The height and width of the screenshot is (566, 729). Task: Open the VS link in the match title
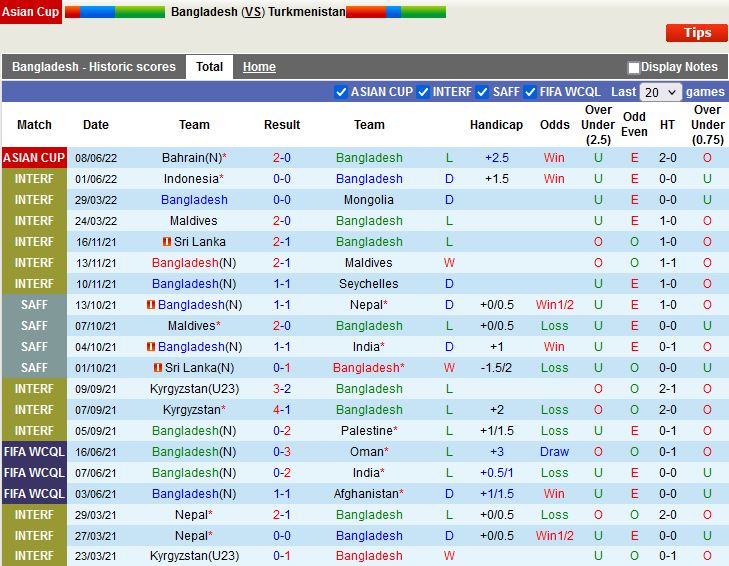(253, 12)
